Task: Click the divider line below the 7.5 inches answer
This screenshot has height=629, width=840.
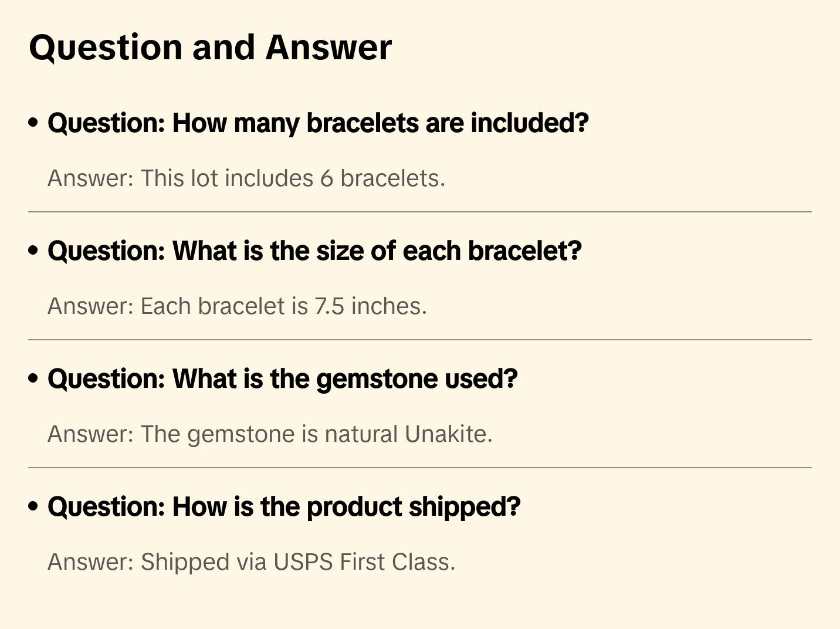Action: [x=420, y=340]
